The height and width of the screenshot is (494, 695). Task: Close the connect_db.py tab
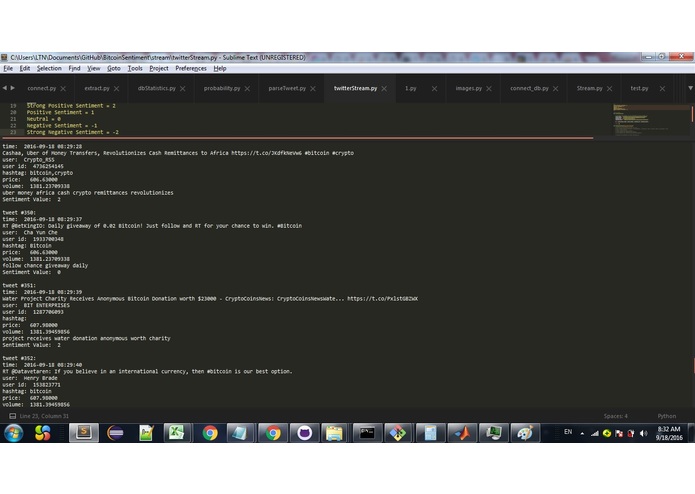(555, 89)
